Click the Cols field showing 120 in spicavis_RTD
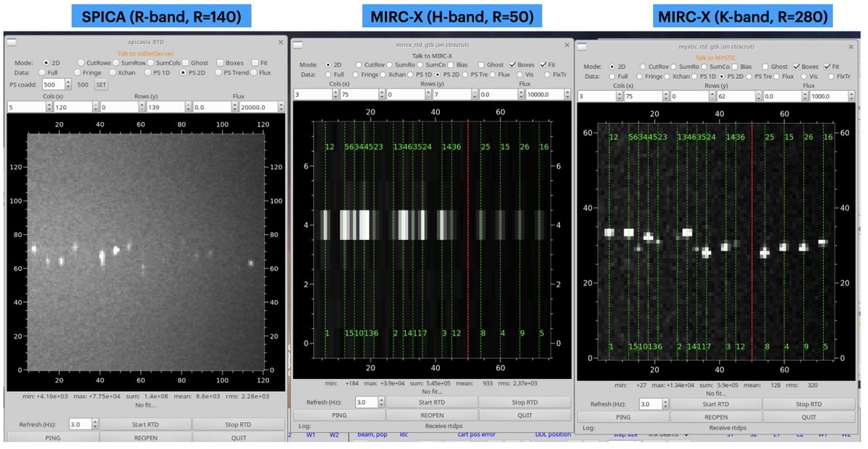Screen dimensions: 868x449 pos(72,107)
